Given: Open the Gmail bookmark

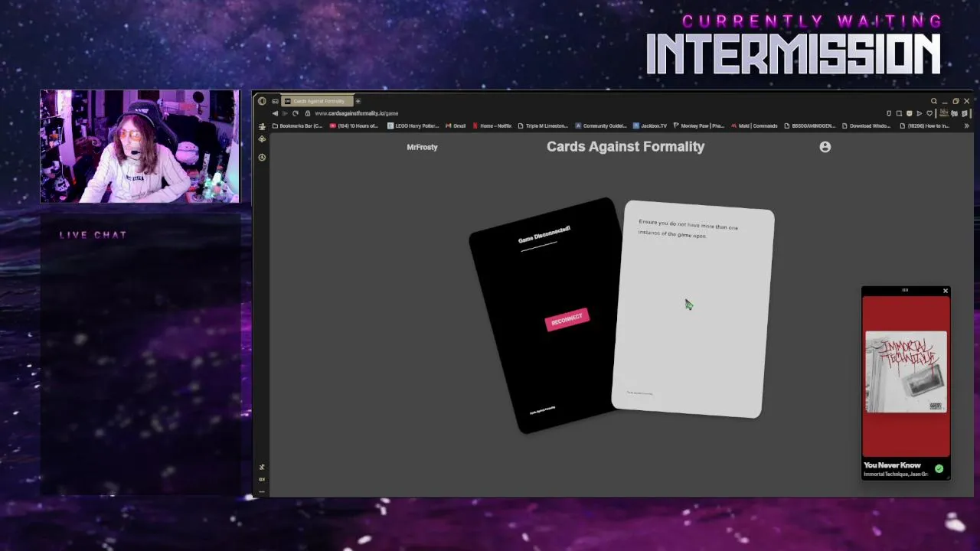Looking at the screenshot, I should click(x=456, y=126).
